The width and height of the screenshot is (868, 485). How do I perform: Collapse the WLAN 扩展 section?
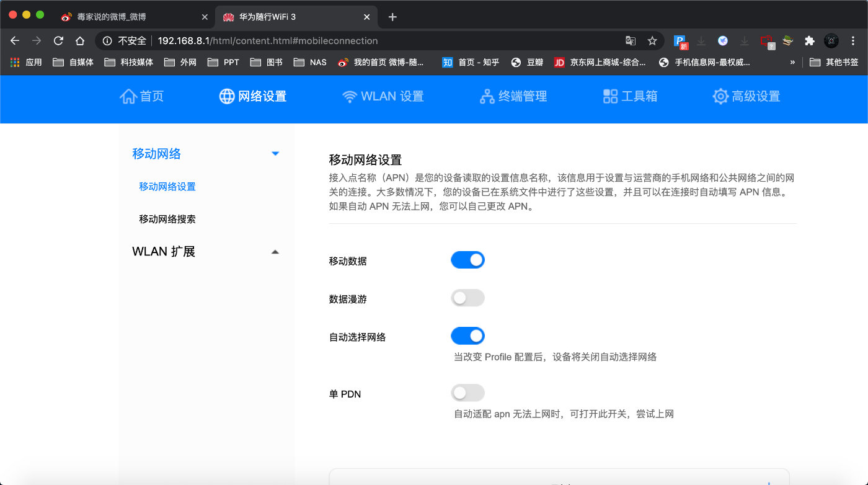(x=275, y=251)
